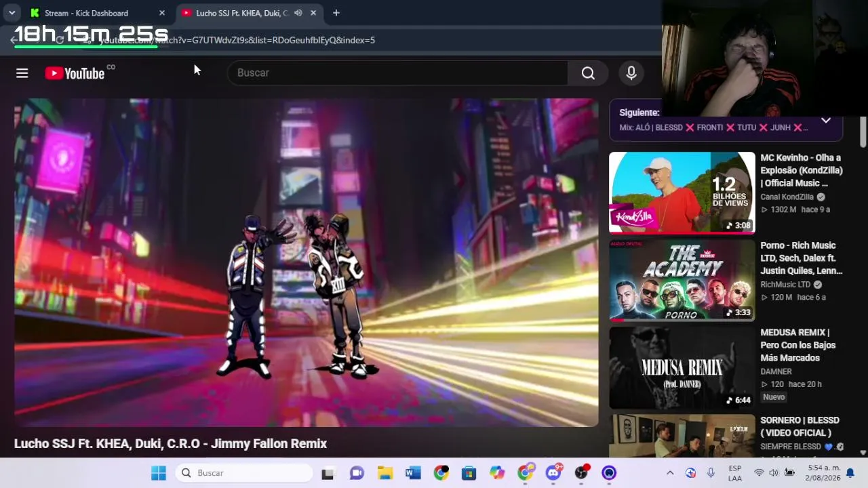Show hidden tray icons chevron
868x488 pixels.
pos(670,473)
